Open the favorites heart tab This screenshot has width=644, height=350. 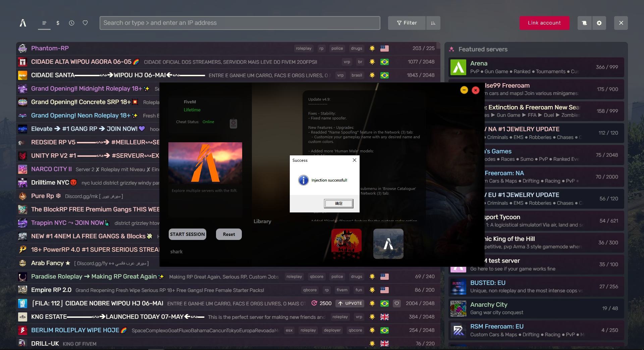pos(85,23)
